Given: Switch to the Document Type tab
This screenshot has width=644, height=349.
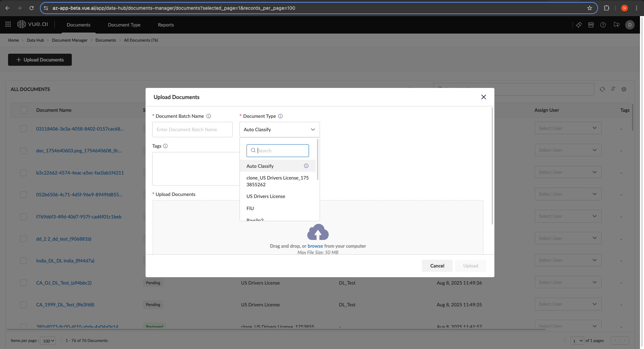Looking at the screenshot, I should pyautogui.click(x=124, y=25).
